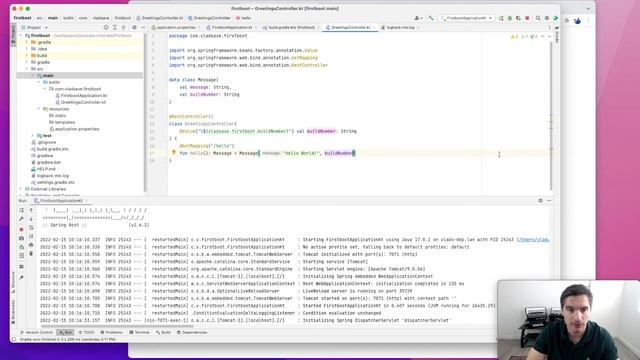The height and width of the screenshot is (360, 640).
Task: Open the FirstbootApplicationKt run configuration dropdown
Action: click(x=467, y=18)
